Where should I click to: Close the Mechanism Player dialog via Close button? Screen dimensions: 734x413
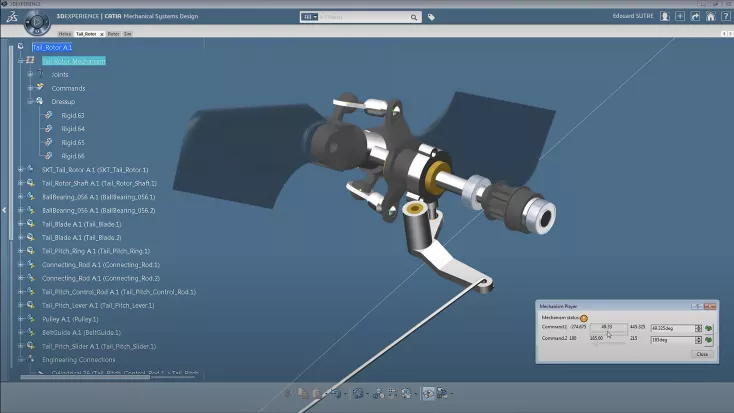tap(701, 354)
